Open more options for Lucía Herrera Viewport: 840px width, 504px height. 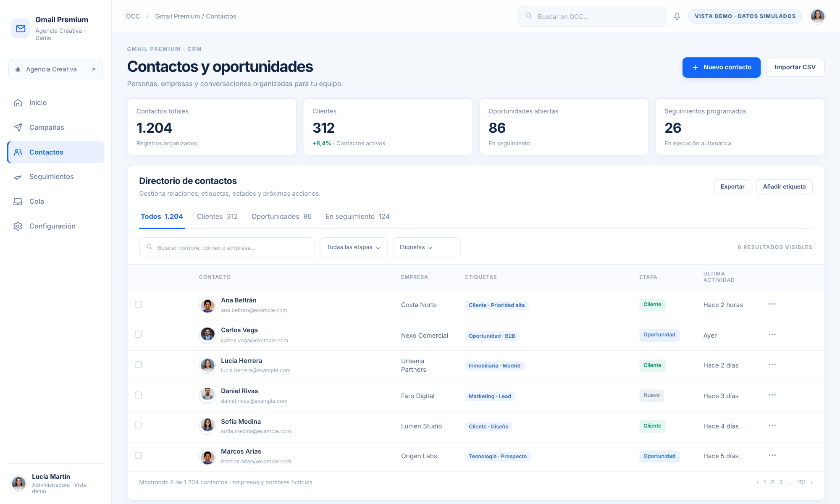772,365
